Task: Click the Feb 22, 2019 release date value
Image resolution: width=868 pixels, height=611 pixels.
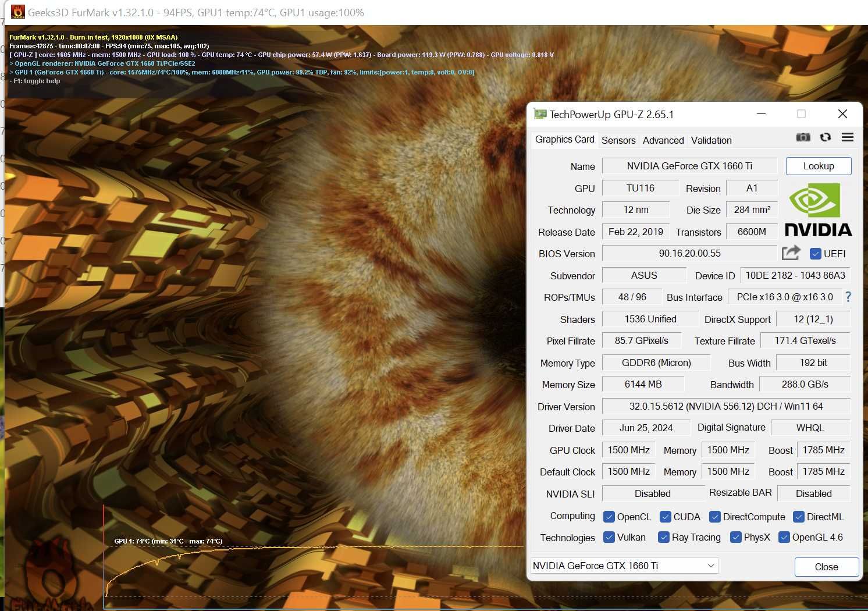Action: [635, 232]
